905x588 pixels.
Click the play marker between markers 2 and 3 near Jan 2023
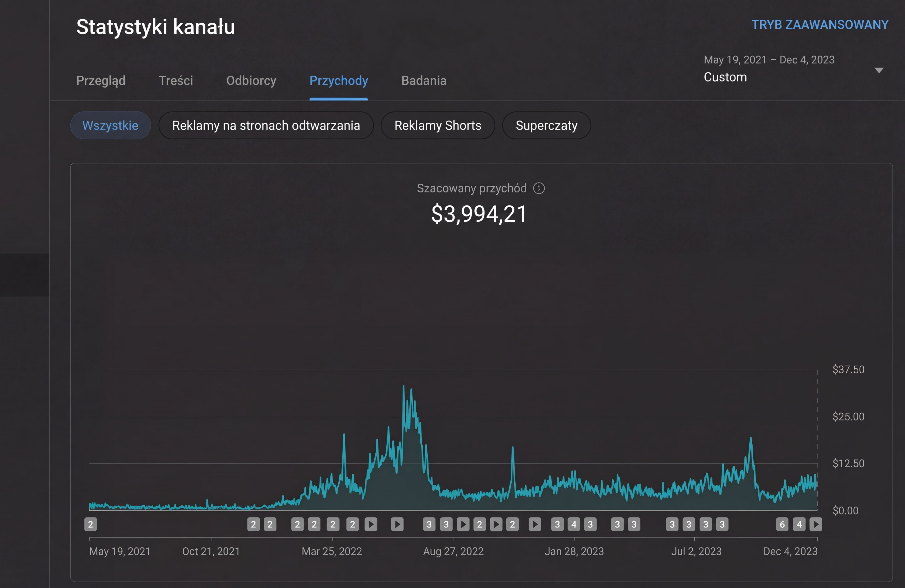pos(535,525)
